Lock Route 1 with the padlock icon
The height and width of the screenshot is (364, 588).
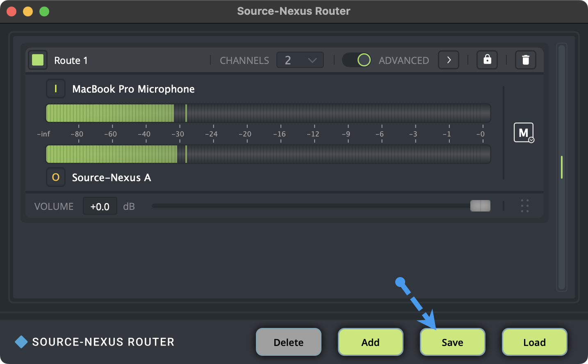[x=487, y=60]
